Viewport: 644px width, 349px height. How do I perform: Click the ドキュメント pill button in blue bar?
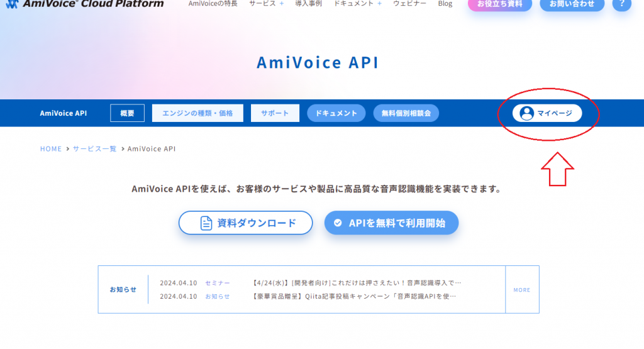[336, 113]
